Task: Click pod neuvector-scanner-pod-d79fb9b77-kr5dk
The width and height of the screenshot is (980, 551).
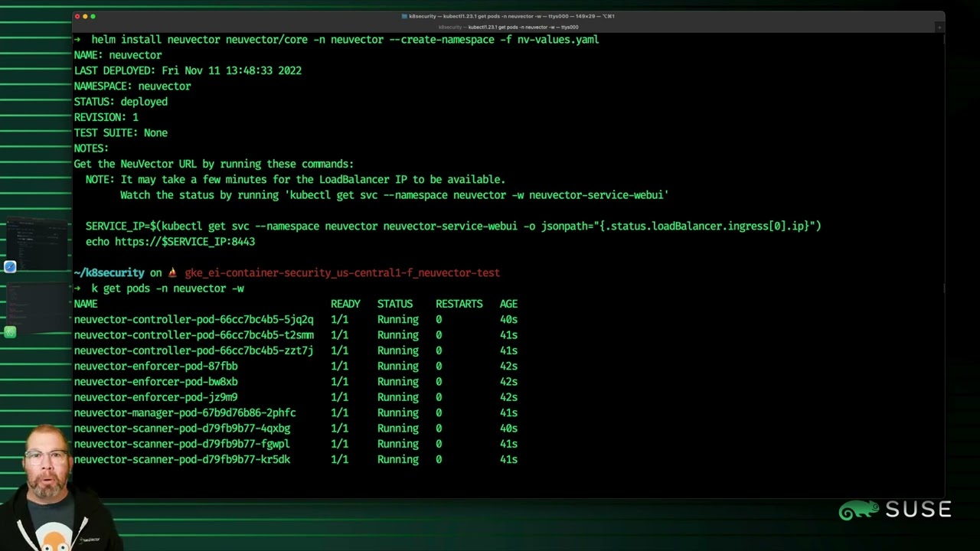Action: point(182,460)
